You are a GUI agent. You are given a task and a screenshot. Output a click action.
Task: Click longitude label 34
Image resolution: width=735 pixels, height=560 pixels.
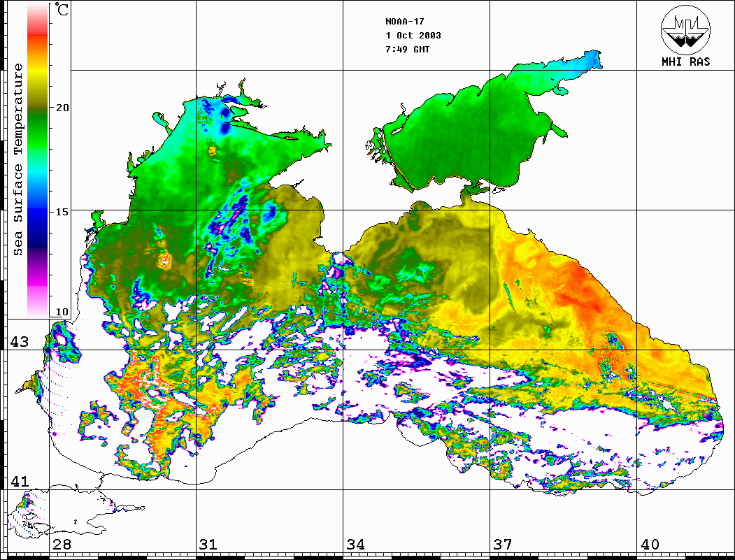coord(355,544)
